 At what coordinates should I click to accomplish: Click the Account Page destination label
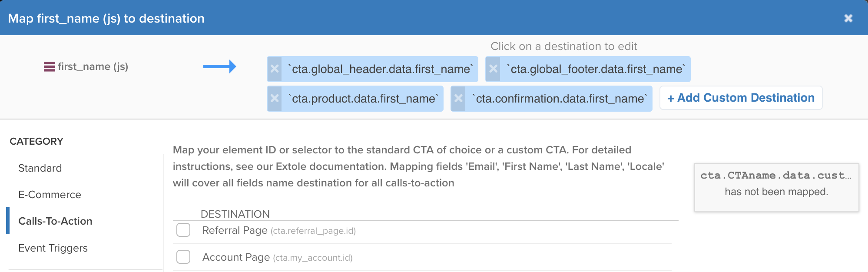click(277, 257)
